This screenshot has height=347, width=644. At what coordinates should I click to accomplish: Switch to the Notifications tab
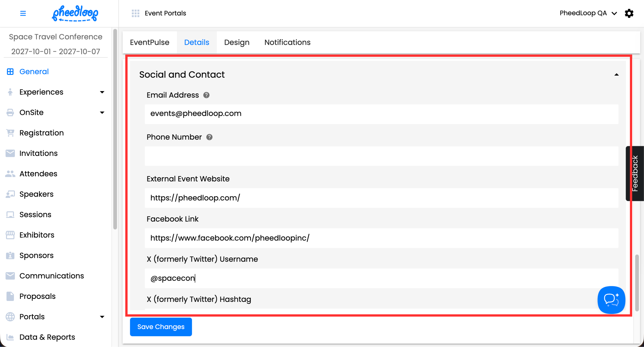pyautogui.click(x=287, y=42)
